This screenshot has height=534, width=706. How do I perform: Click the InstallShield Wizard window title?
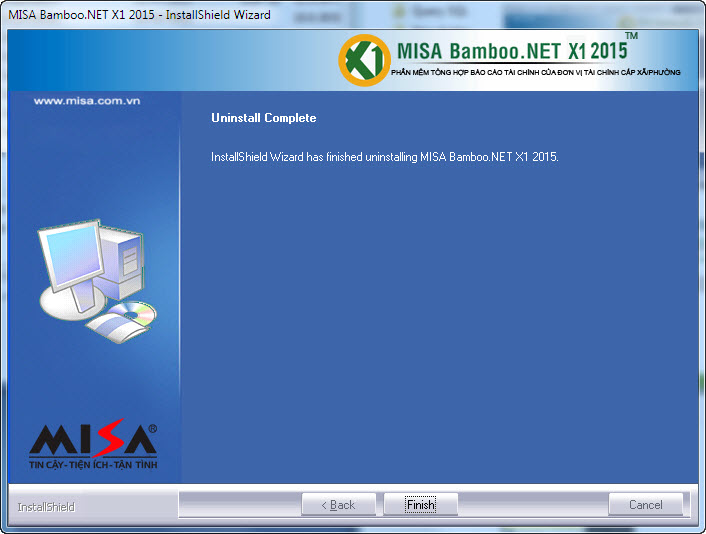139,14
